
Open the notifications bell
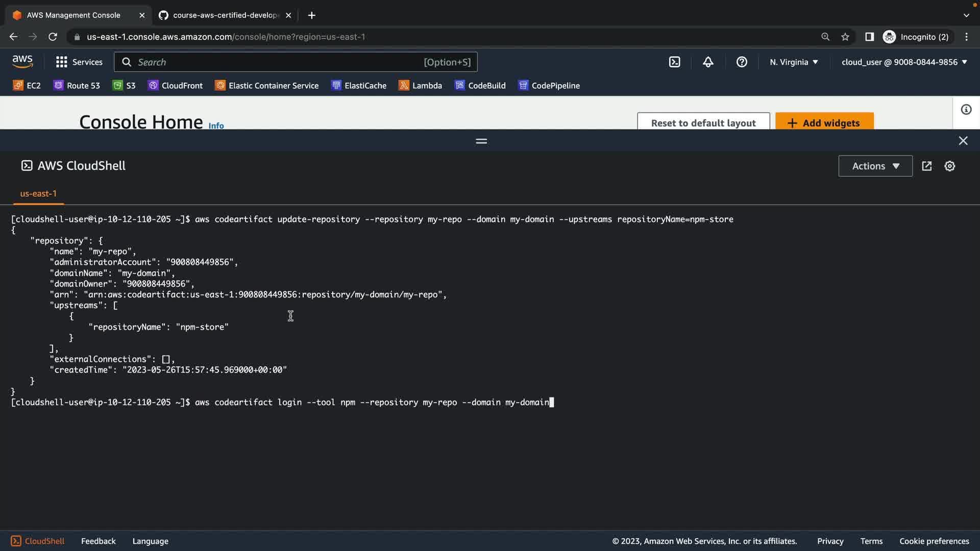click(708, 62)
